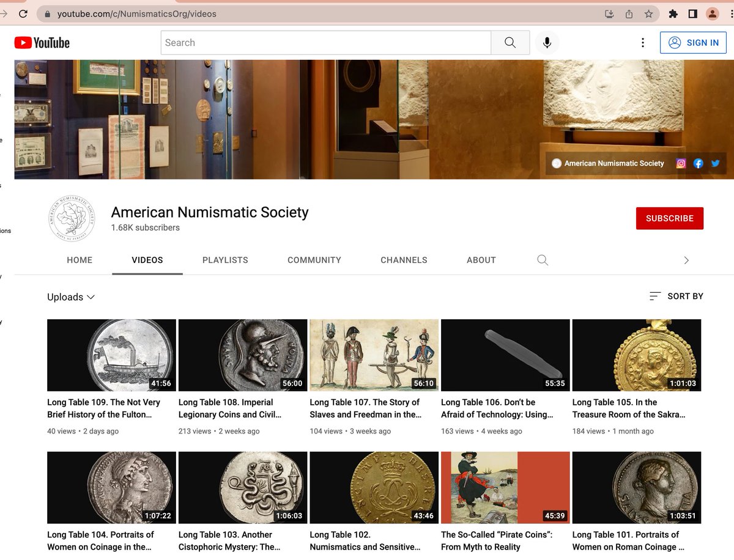Open video title Long Table 109

tap(104, 408)
